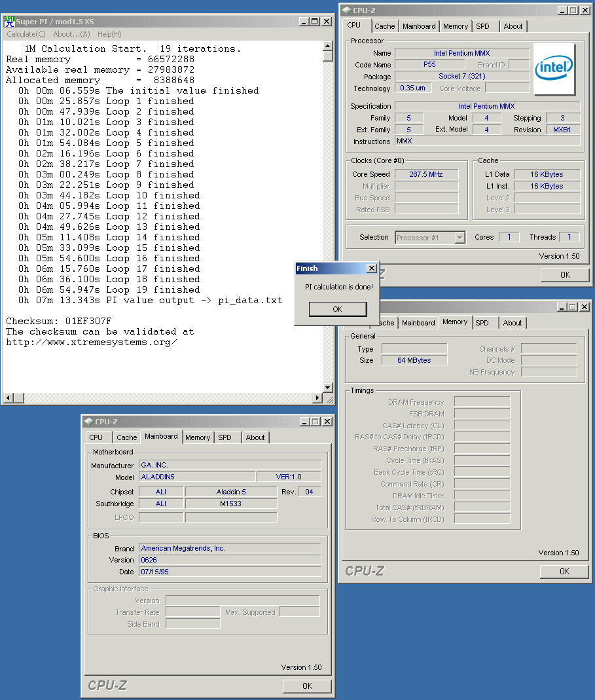The width and height of the screenshot is (595, 700).
Task: Click the Chipset Aladdin 5 field
Action: [231, 492]
